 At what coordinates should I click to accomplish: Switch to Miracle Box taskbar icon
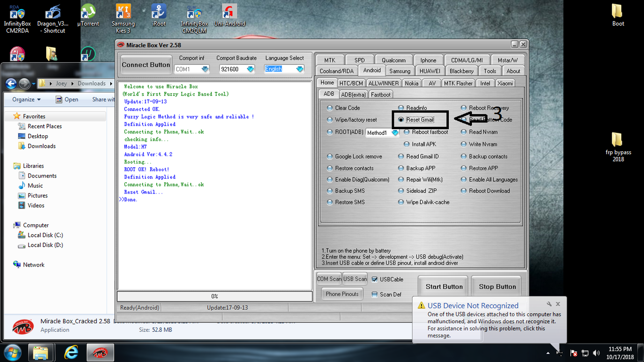tap(101, 352)
